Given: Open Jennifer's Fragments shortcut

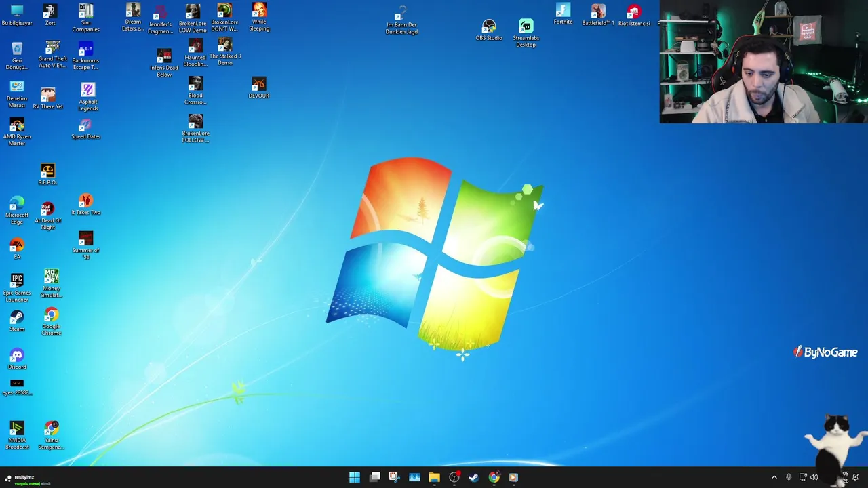Looking at the screenshot, I should (160, 20).
